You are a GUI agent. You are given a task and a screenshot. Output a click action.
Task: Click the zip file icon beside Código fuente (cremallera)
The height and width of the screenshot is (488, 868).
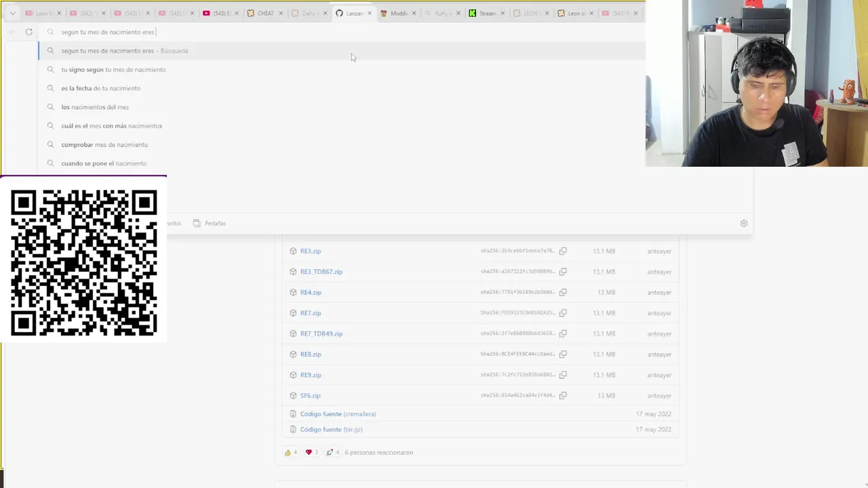click(293, 414)
